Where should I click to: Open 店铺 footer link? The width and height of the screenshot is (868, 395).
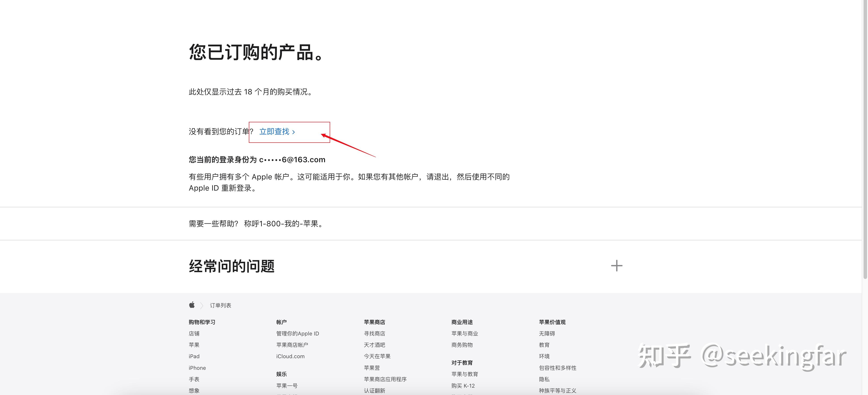[194, 333]
